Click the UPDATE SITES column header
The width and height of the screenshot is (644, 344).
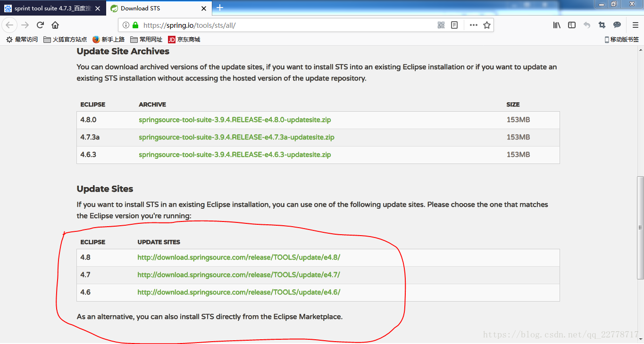[159, 242]
